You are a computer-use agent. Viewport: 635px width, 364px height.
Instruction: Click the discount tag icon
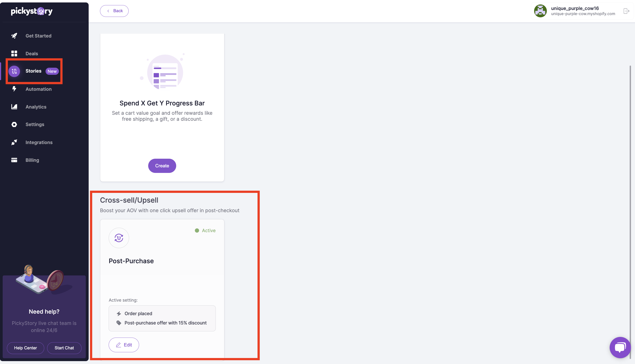[x=119, y=323]
